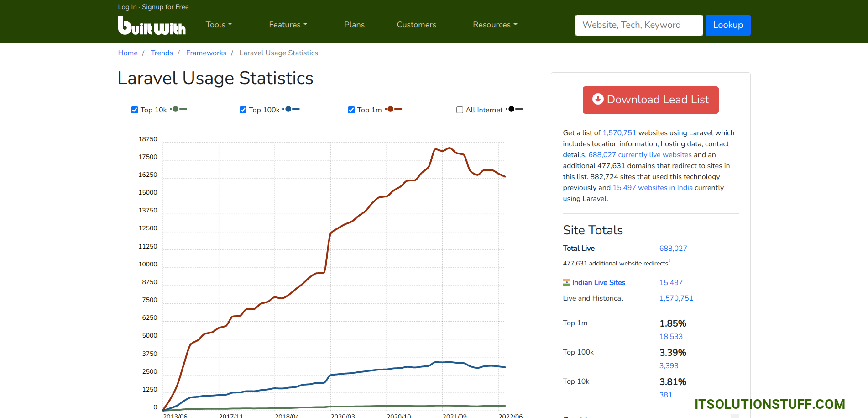
Task: Click Live and Historical 1,570,751 count
Action: click(x=676, y=298)
